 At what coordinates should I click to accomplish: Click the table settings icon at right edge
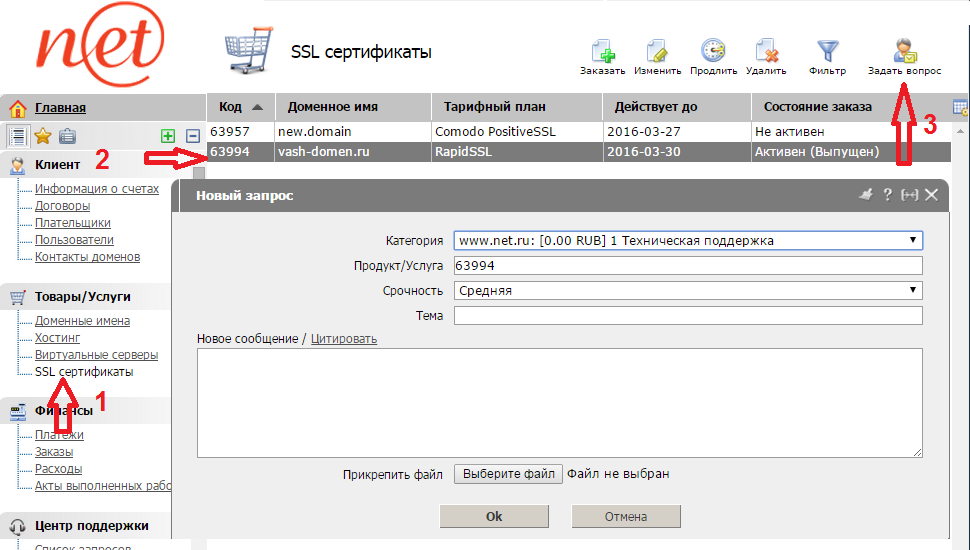pos(961,107)
